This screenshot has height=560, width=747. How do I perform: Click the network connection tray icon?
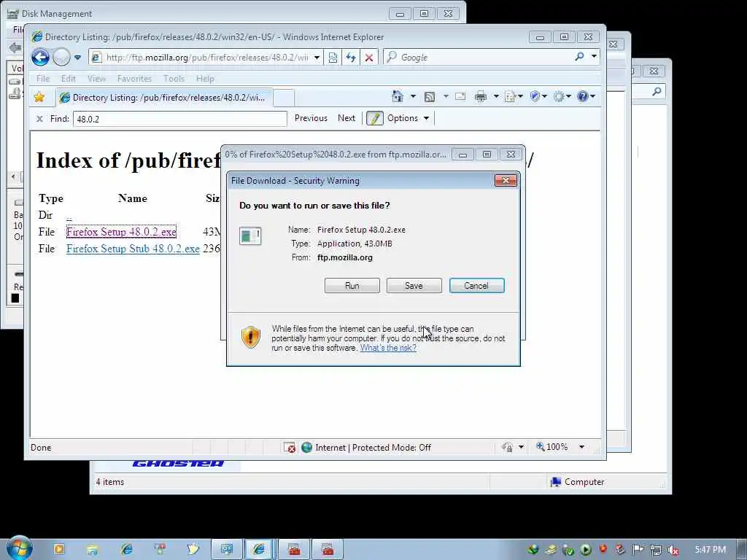(656, 550)
